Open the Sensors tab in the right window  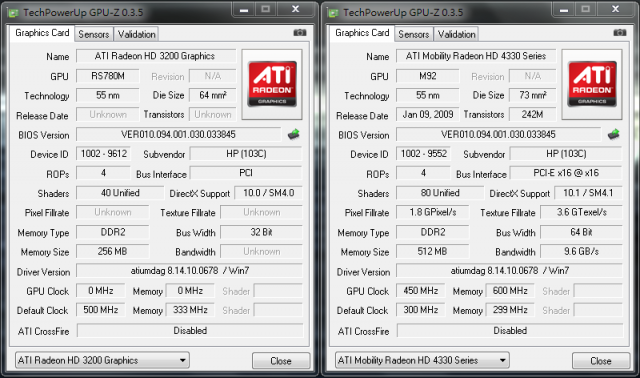click(414, 34)
